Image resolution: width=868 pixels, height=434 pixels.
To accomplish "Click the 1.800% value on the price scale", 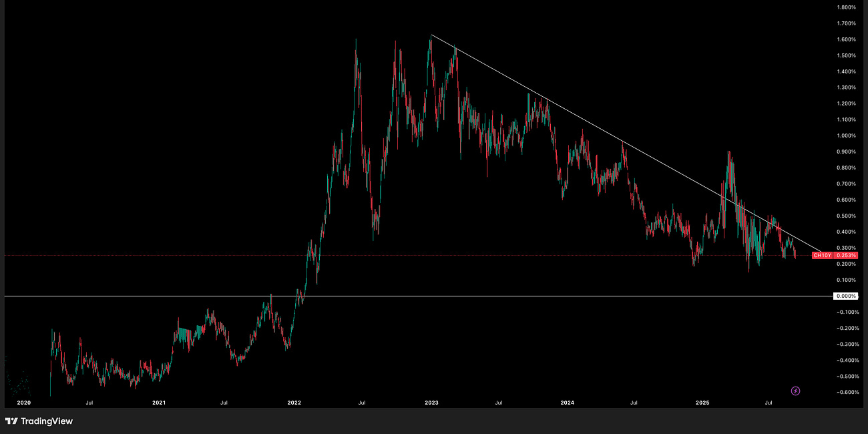I will click(x=845, y=7).
